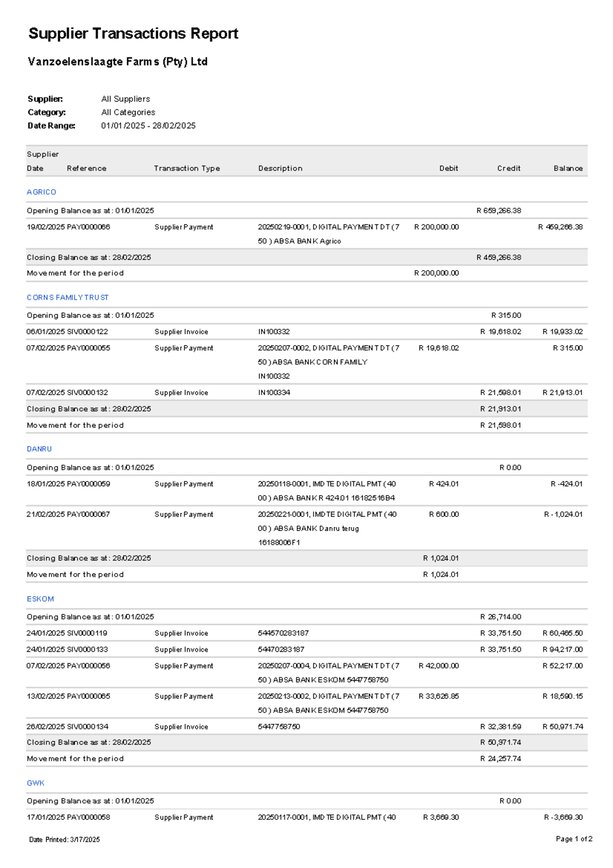The image size is (613, 868).
Task: Select reference PAY0000066 row
Action: 306,234
